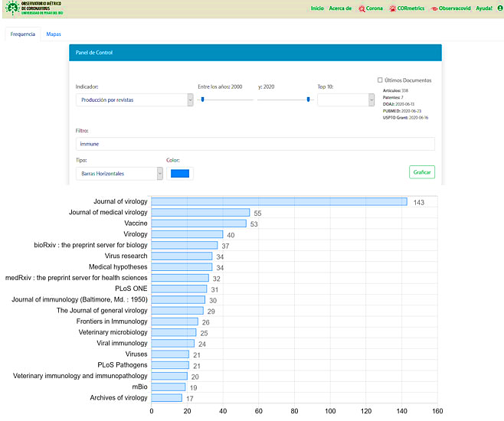This screenshot has height=421, width=504.
Task: Click the Journal of virology bar
Action: click(279, 201)
